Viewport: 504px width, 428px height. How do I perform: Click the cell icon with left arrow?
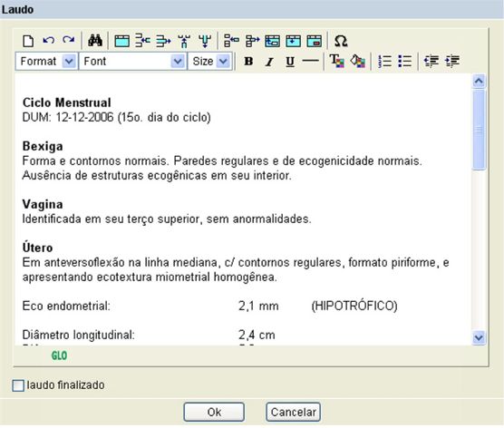231,41
